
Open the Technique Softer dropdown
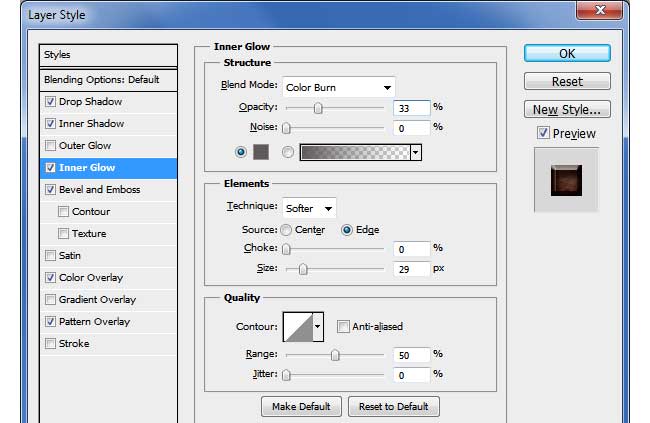point(309,208)
